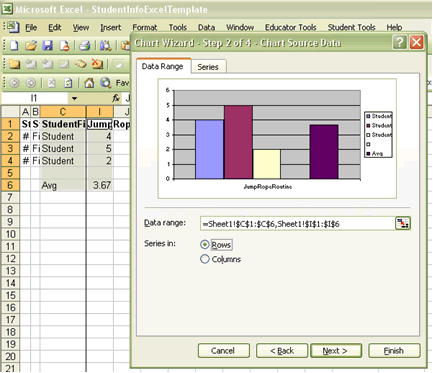433x373 pixels.
Task: Open the Research/print preview magnifier icon
Action: (105, 45)
